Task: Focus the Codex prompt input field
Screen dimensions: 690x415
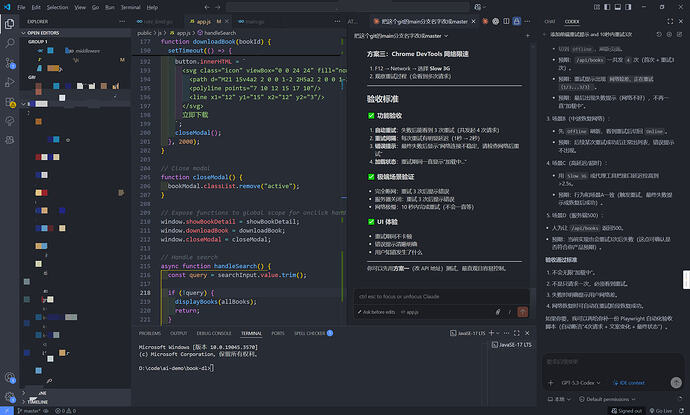Action: (x=612, y=362)
